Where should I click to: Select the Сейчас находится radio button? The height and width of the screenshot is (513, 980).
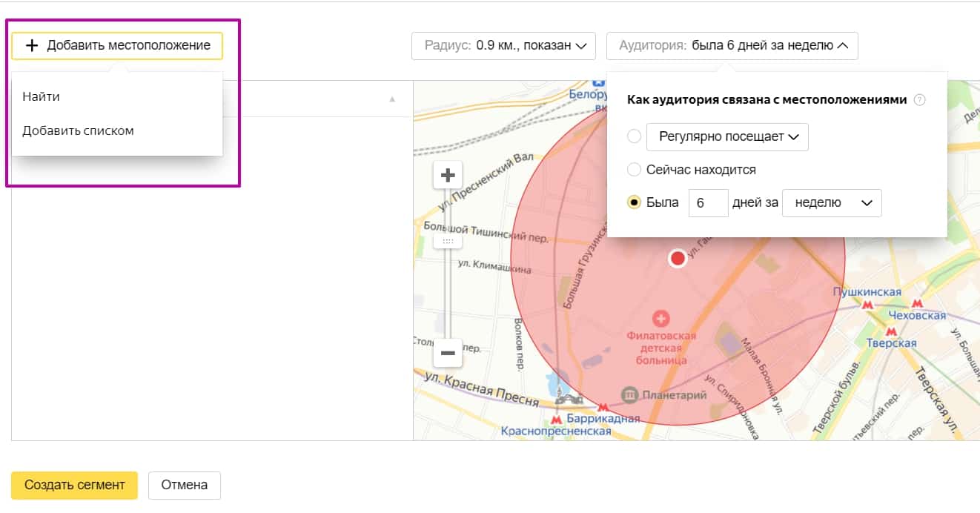point(635,169)
